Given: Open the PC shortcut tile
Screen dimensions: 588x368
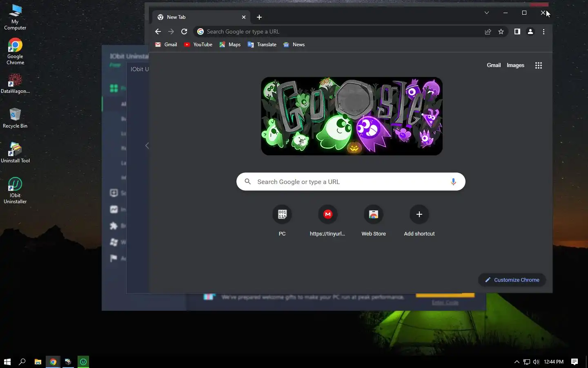Looking at the screenshot, I should click(282, 220).
